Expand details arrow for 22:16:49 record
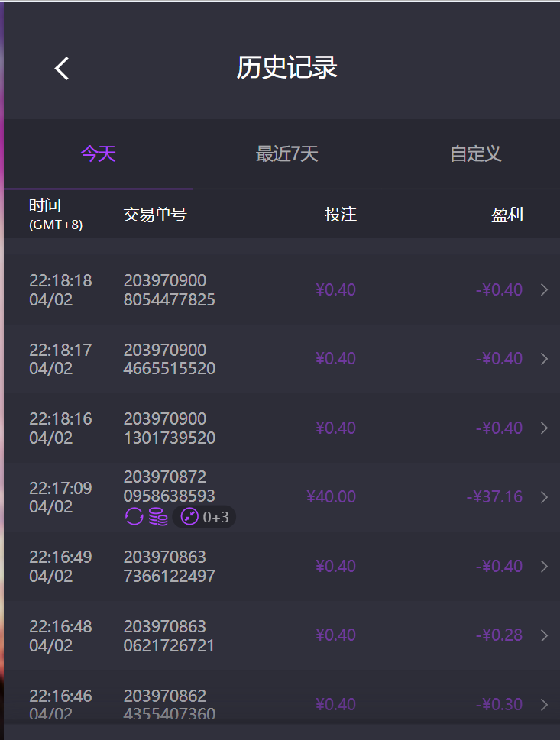Viewport: 560px width, 740px height. click(x=544, y=567)
